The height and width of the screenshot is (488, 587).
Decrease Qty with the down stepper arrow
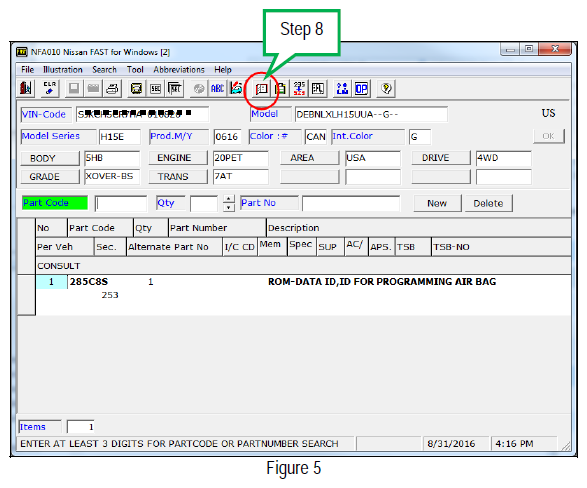(228, 207)
